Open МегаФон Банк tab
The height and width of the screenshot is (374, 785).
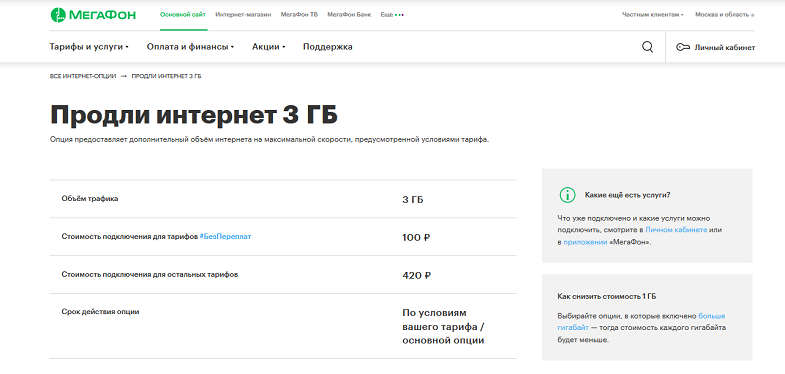click(349, 15)
